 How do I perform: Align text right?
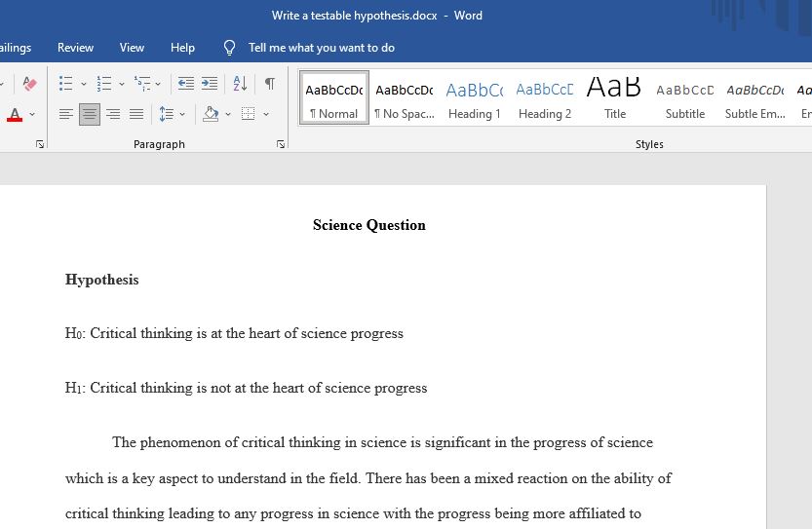coord(113,114)
